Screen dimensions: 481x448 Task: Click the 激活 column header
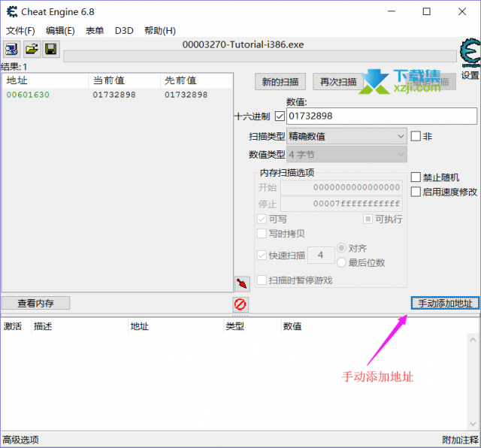click(17, 326)
